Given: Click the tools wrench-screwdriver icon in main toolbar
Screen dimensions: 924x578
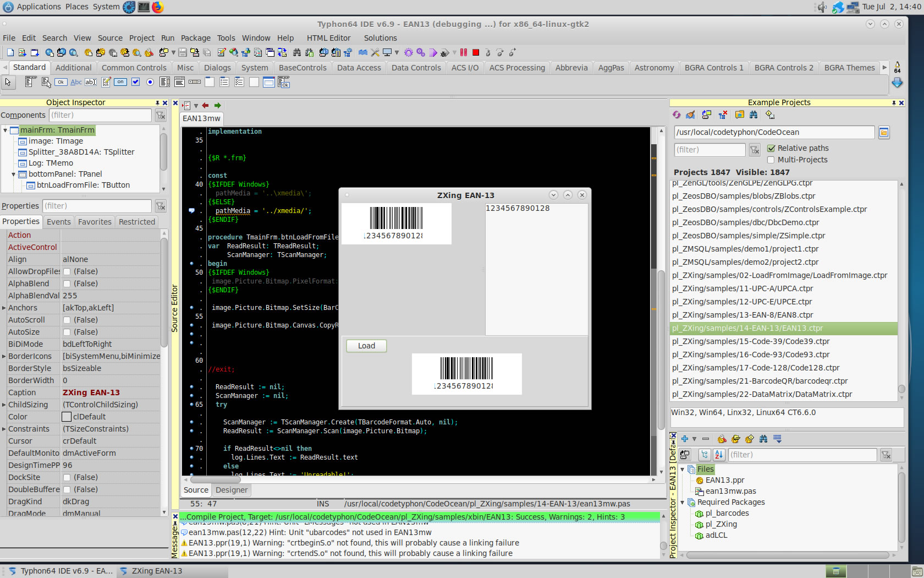Looking at the screenshot, I should (x=375, y=52).
